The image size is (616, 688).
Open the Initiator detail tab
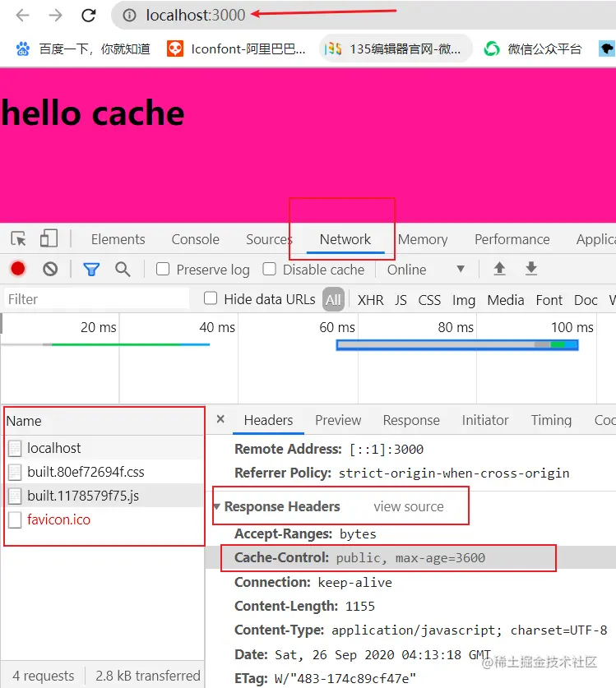coord(484,420)
